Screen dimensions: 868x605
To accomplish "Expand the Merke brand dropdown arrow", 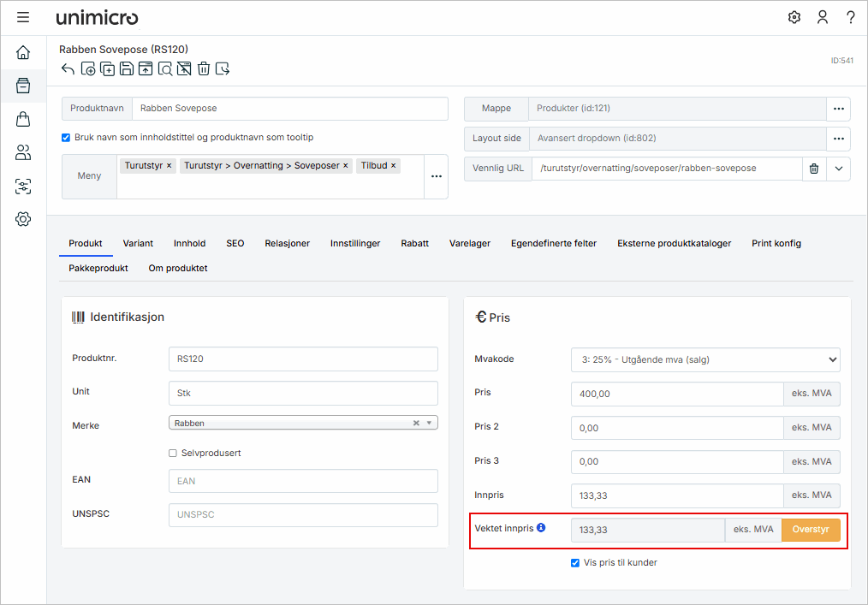I will [x=429, y=423].
